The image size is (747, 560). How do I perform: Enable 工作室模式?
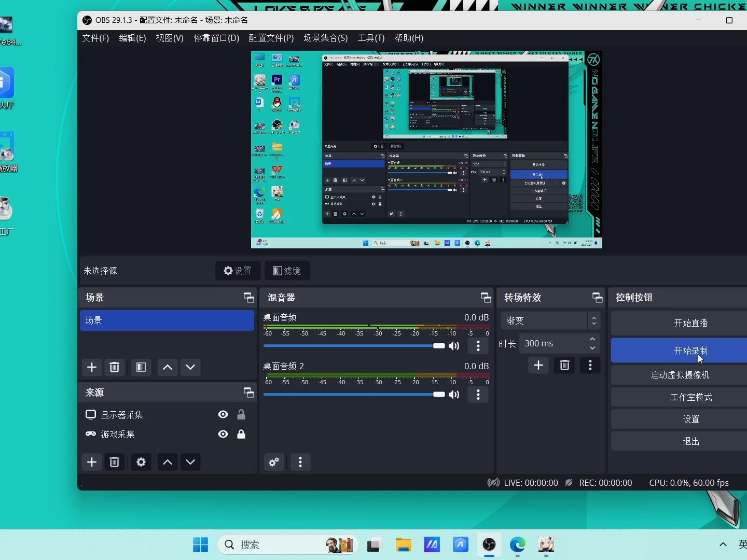coord(679,397)
